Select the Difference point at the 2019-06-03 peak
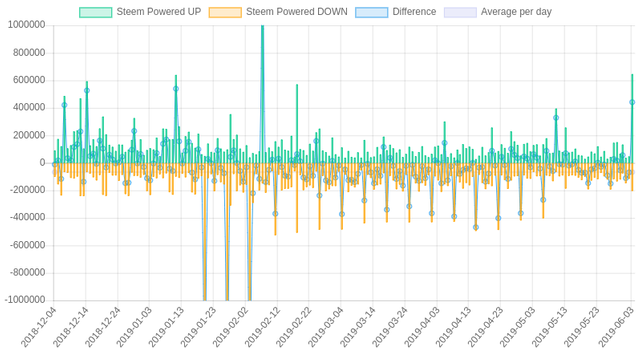 (x=632, y=102)
